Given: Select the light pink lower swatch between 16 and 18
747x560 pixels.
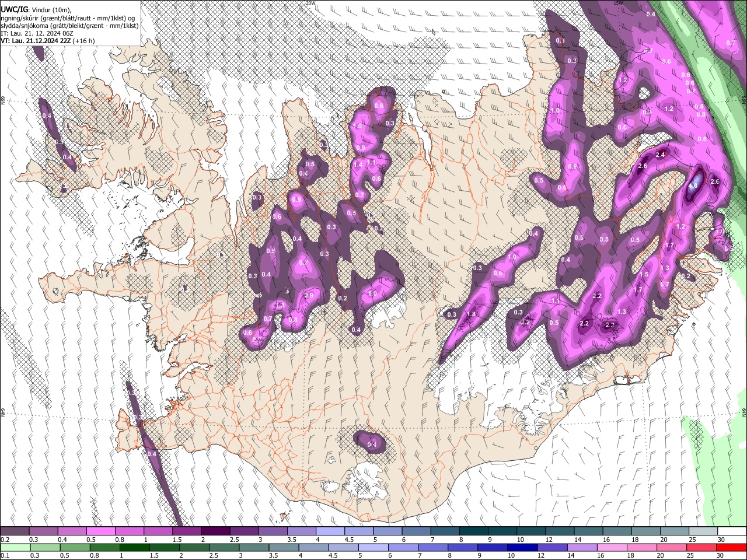Looking at the screenshot, I should coord(612,548).
